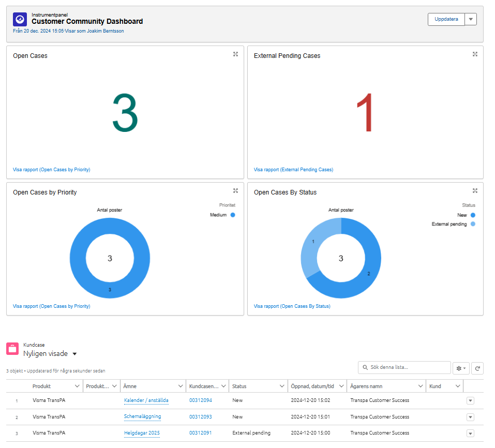This screenshot has height=448, width=495.
Task: Open Visa rapport link for External Pending Cases
Action: click(293, 170)
